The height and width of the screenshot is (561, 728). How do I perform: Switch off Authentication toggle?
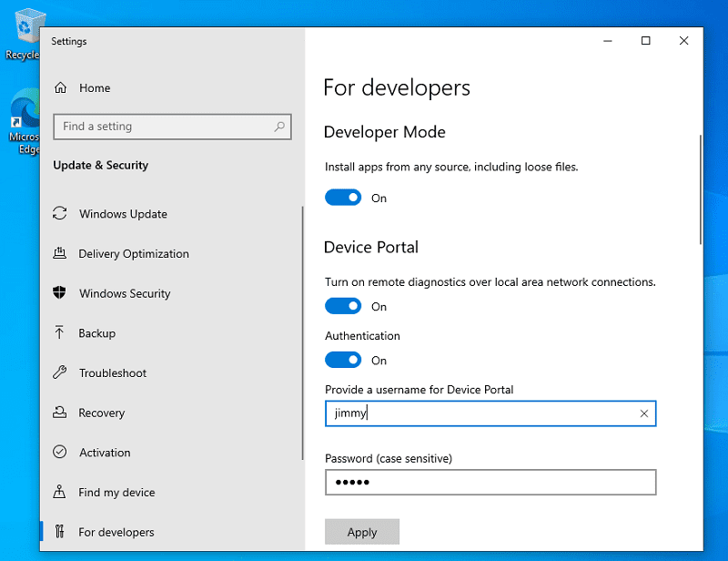[343, 361]
